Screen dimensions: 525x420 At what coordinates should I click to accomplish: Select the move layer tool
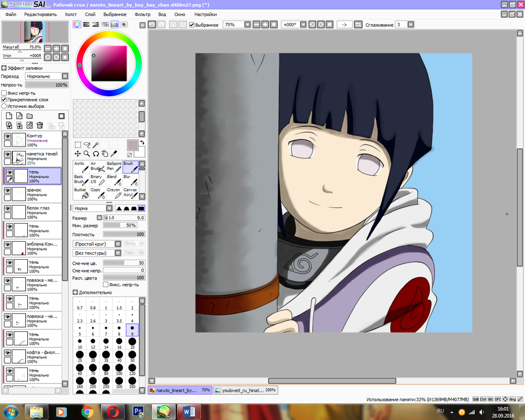pos(78,154)
